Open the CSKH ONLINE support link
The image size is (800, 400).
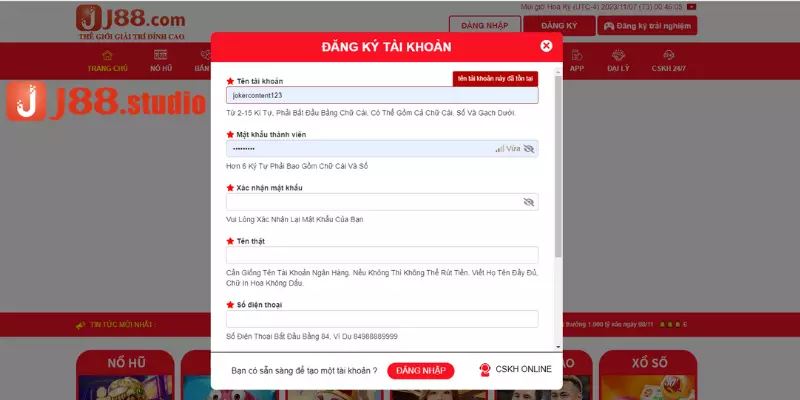pos(515,369)
